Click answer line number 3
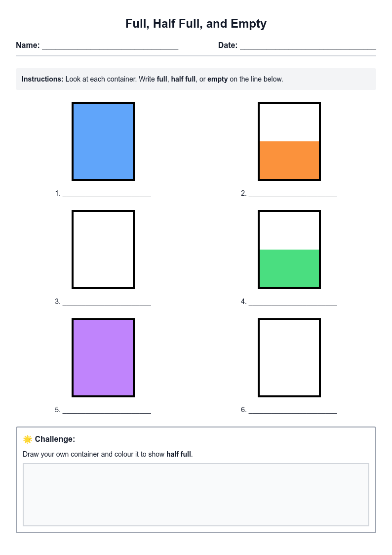The height and width of the screenshot is (555, 392). 107,302
